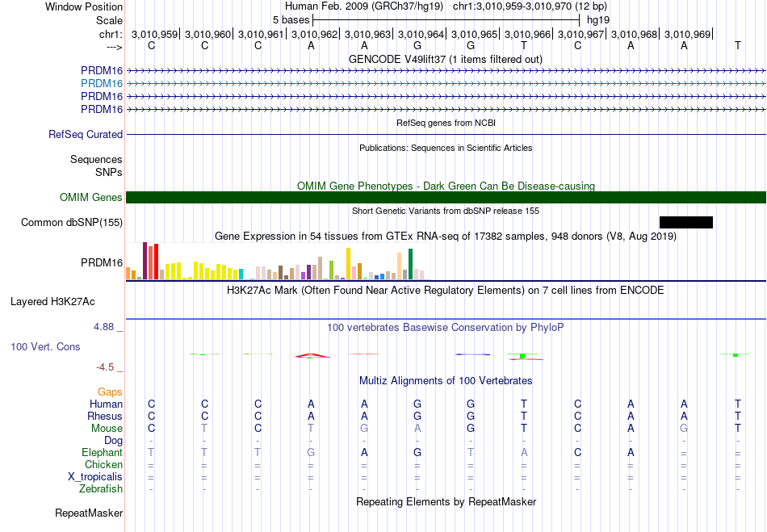Click the RepeatMasker track label
This screenshot has height=532, width=767.
click(x=89, y=513)
